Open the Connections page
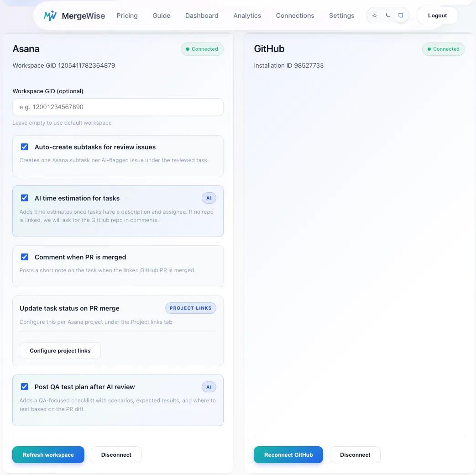The image size is (476, 475). click(x=295, y=16)
